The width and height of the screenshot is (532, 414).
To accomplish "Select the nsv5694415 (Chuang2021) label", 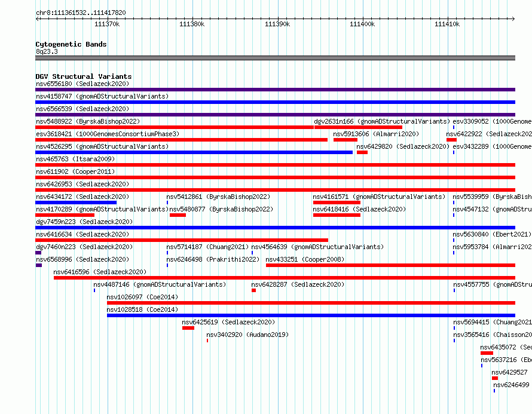I will (x=493, y=322).
